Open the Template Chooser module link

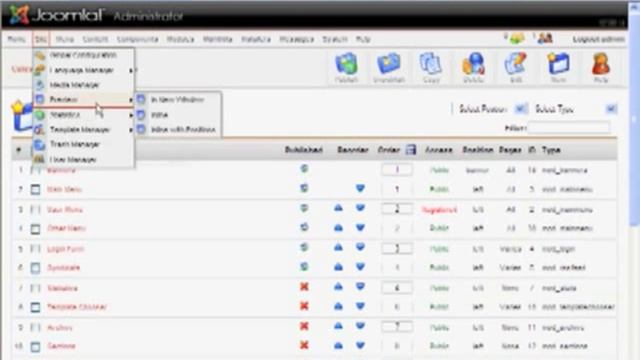click(77, 307)
